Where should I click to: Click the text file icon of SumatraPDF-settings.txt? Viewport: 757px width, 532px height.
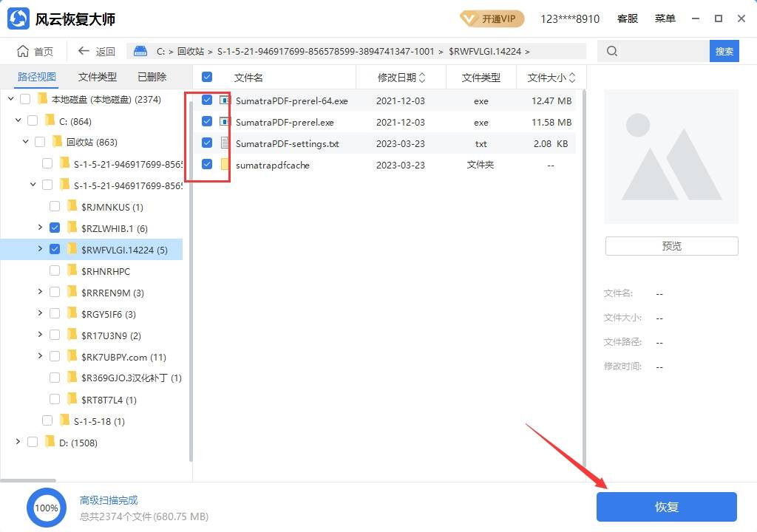coord(225,143)
